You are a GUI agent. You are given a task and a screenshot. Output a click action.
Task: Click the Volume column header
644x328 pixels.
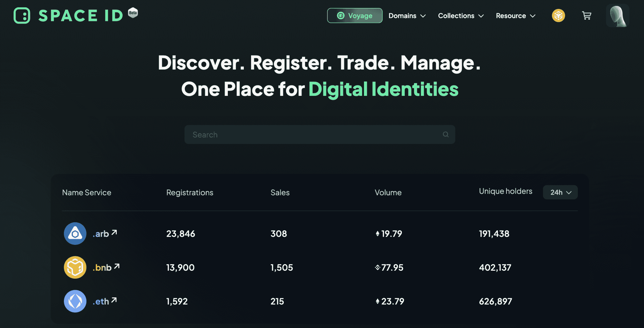click(x=388, y=192)
